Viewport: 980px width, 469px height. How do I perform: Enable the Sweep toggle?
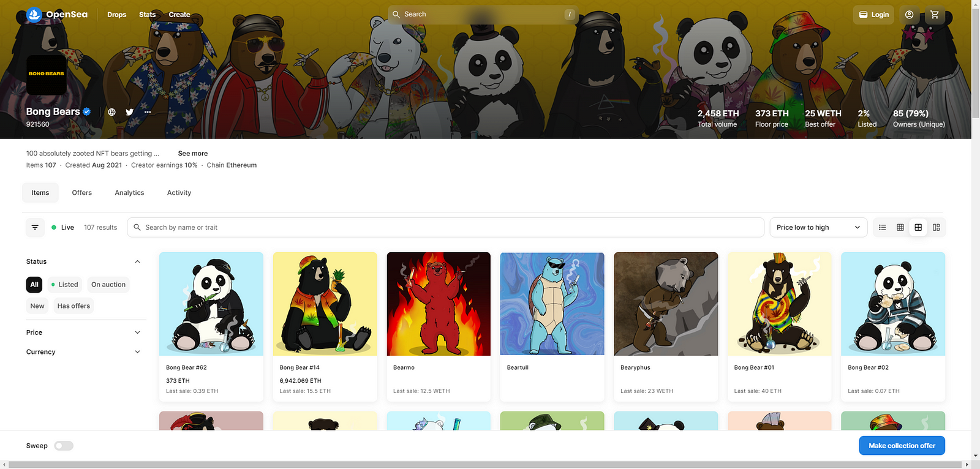(64, 446)
